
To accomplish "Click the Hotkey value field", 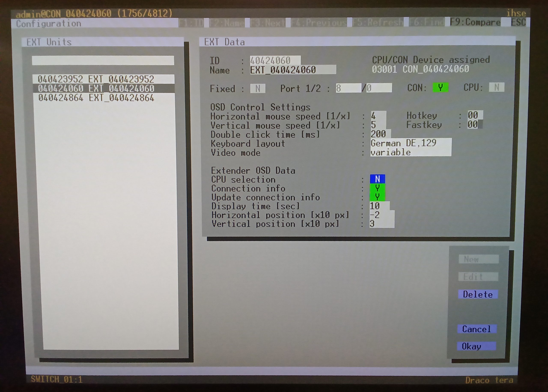I will pyautogui.click(x=475, y=115).
